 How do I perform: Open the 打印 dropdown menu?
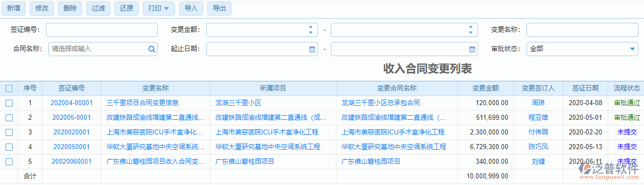tap(159, 9)
